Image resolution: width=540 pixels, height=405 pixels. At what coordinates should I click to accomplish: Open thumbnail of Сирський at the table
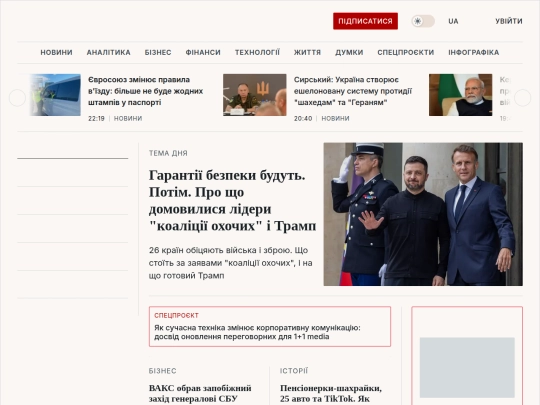pos(255,95)
